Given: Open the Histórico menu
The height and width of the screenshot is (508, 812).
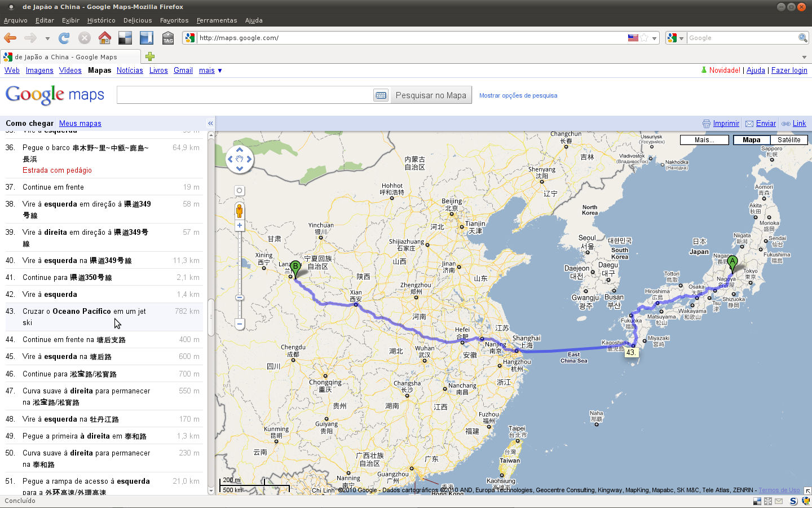Looking at the screenshot, I should point(101,20).
